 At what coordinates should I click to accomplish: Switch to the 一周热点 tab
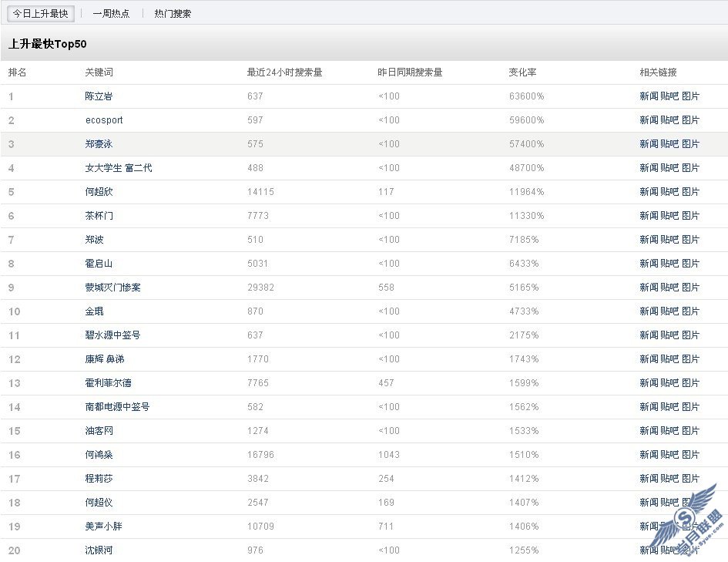click(x=111, y=14)
